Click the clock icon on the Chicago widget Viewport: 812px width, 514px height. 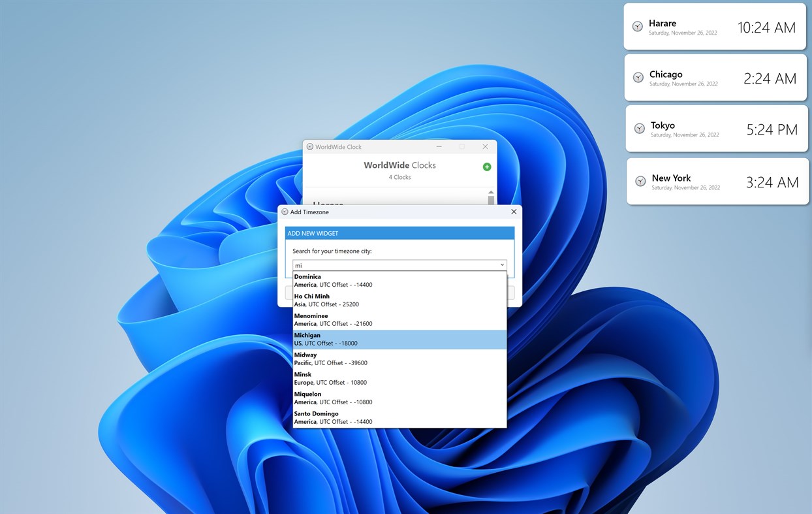click(637, 78)
